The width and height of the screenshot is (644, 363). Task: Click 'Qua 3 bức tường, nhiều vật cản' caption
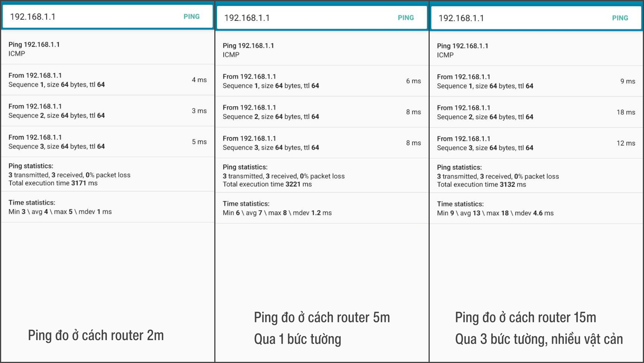(x=539, y=339)
